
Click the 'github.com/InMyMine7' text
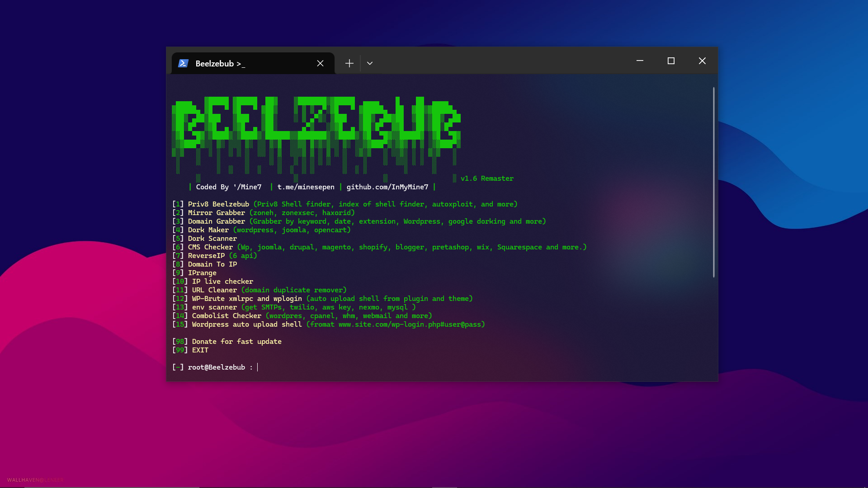pyautogui.click(x=387, y=187)
